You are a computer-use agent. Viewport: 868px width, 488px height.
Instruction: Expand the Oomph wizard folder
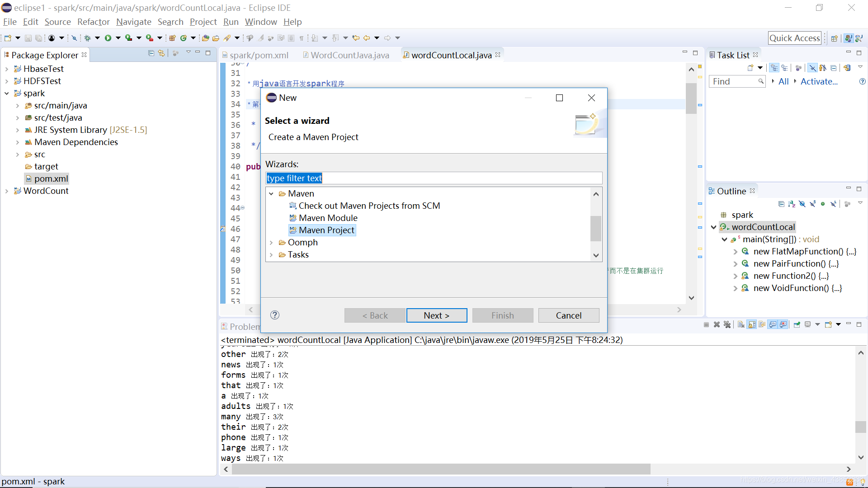click(x=271, y=242)
